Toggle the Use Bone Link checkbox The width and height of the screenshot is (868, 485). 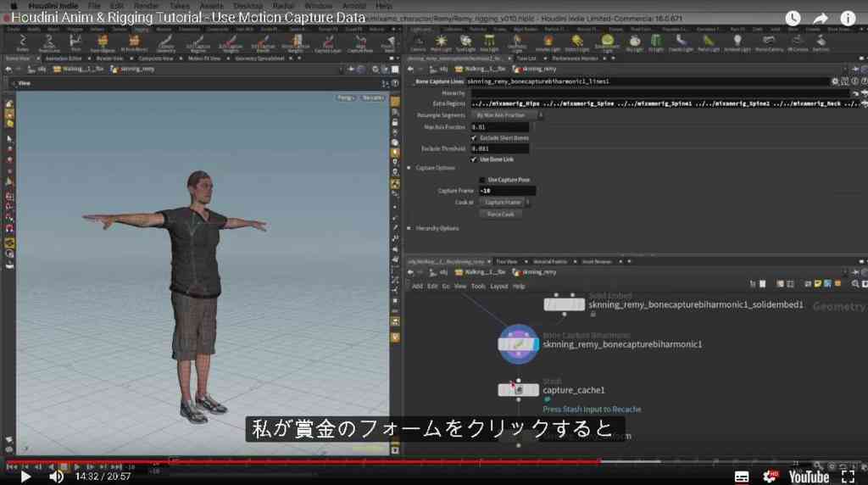click(473, 159)
